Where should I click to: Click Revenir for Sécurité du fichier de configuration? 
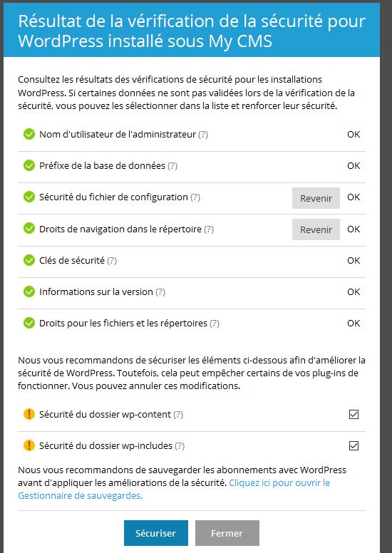(x=316, y=198)
